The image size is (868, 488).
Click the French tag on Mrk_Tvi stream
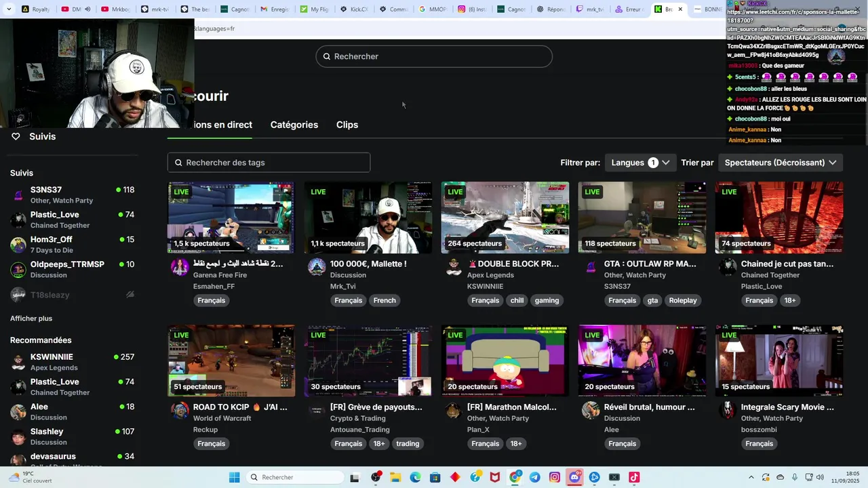pos(384,300)
